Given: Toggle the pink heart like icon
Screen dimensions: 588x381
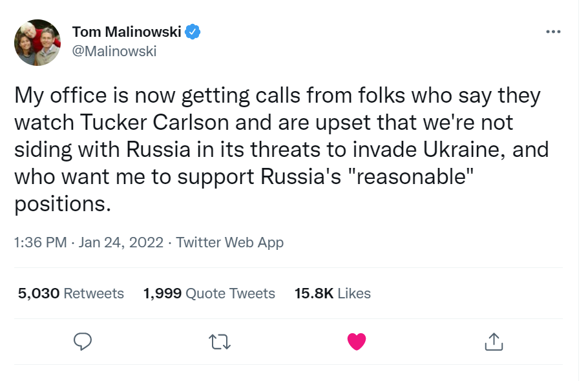Looking at the screenshot, I should click(x=357, y=342).
